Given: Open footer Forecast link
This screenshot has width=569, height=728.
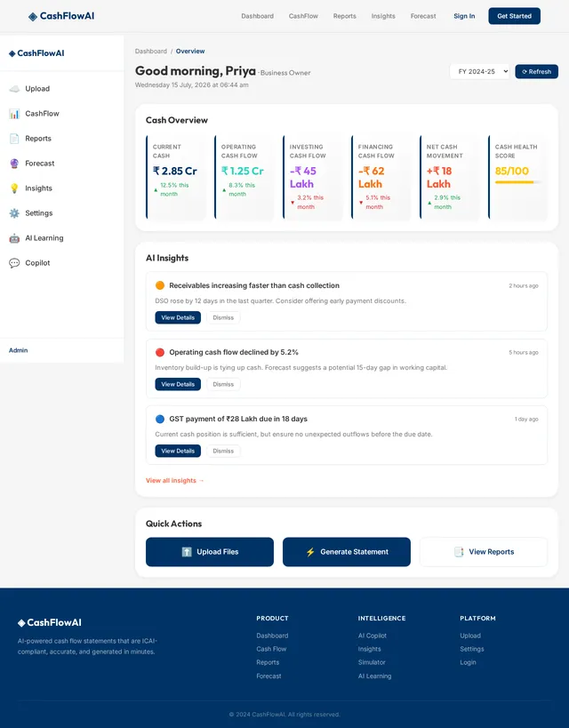Looking at the screenshot, I should pyautogui.click(x=268, y=676).
